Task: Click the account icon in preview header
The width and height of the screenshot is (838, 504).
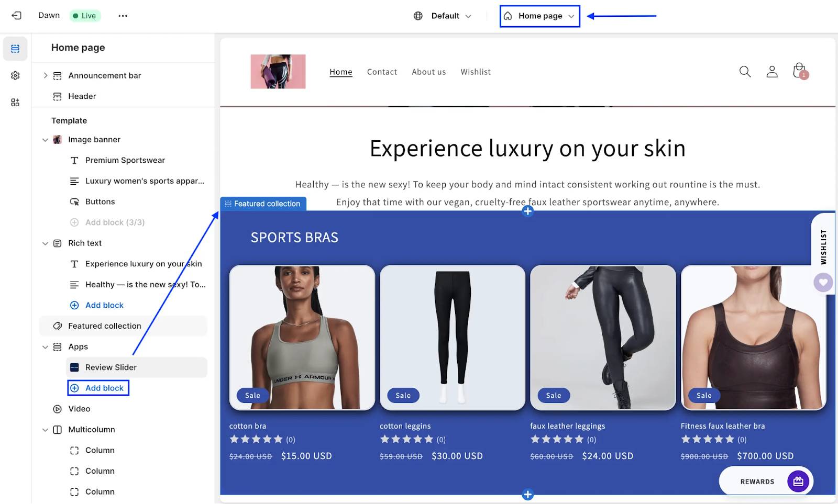Action: click(x=771, y=72)
